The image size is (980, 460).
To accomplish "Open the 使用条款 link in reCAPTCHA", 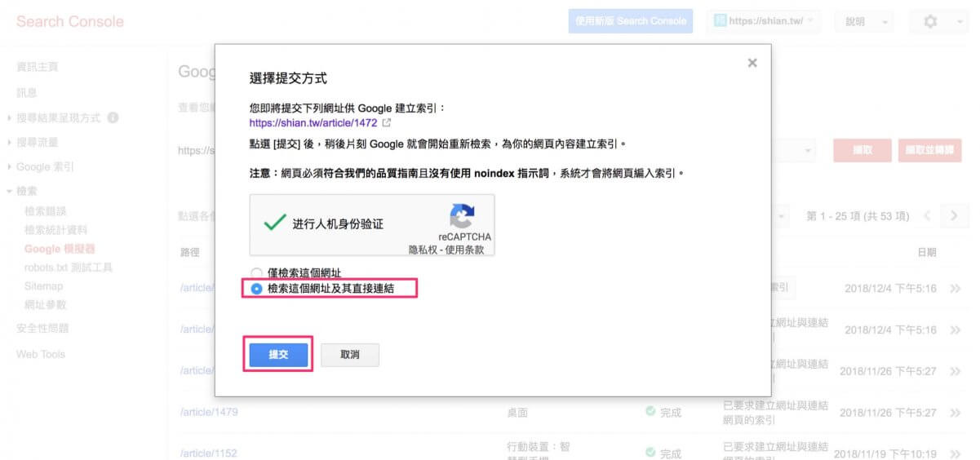I will click(464, 249).
